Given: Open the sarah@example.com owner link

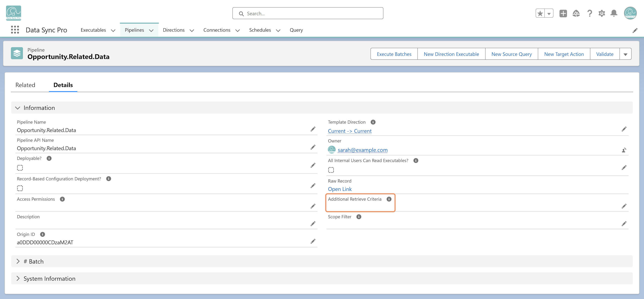Looking at the screenshot, I should 363,150.
